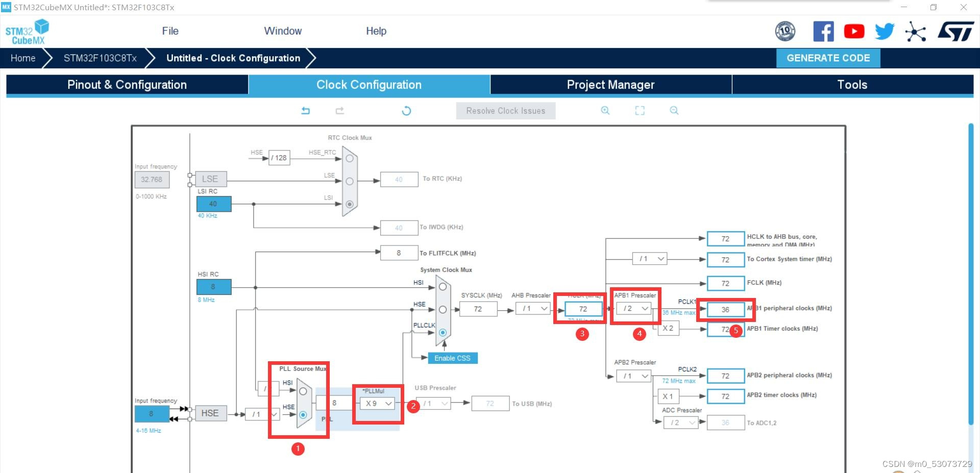Open the Help menu
Screen dimensions: 980x473
tap(376, 31)
